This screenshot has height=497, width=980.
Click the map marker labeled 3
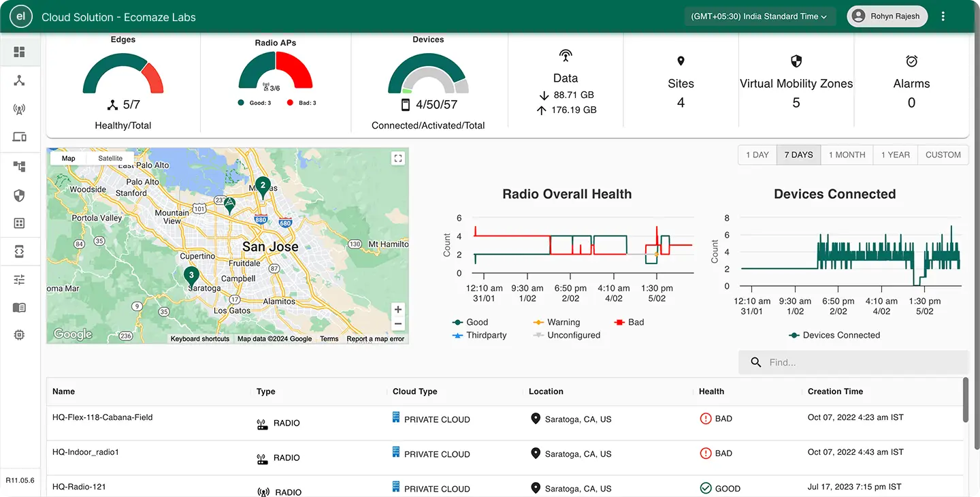coord(191,276)
